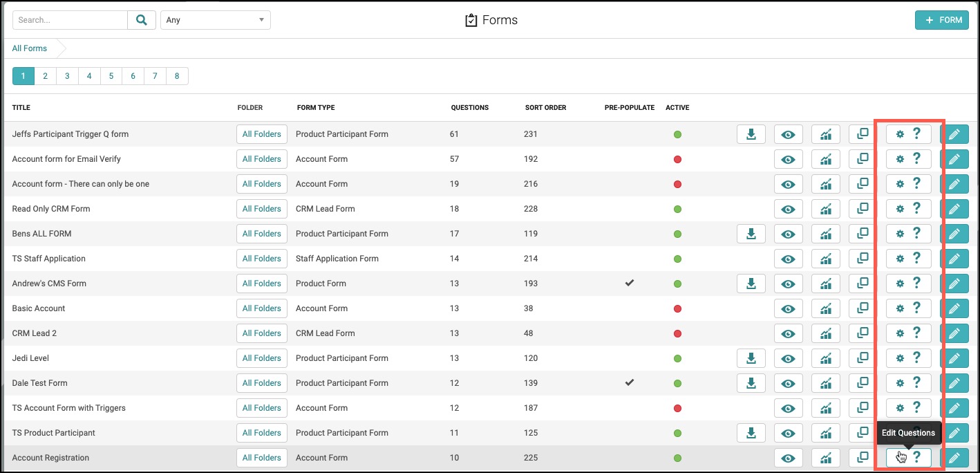The width and height of the screenshot is (980, 473).
Task: Sort by the TITLE column header
Action: tap(21, 108)
